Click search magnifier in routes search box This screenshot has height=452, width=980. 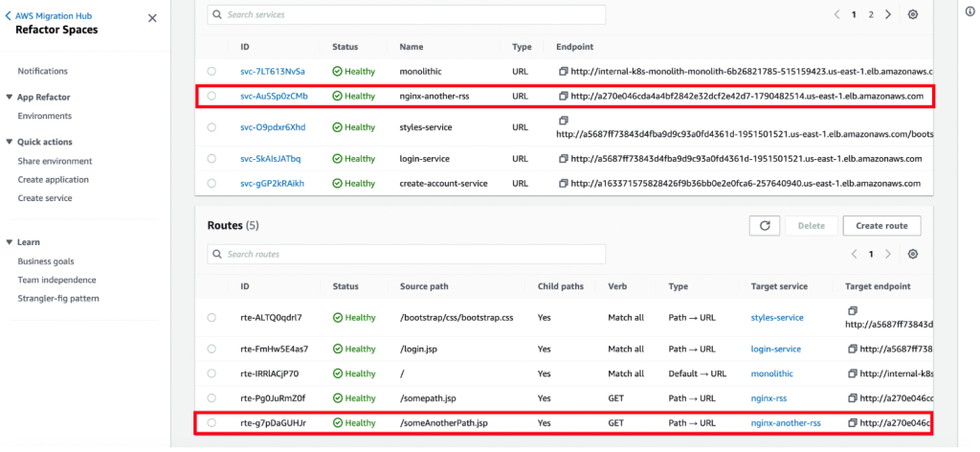pos(217,254)
